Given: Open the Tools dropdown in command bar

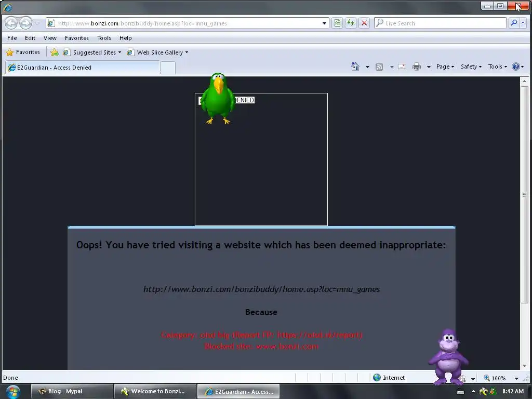Looking at the screenshot, I should click(497, 67).
